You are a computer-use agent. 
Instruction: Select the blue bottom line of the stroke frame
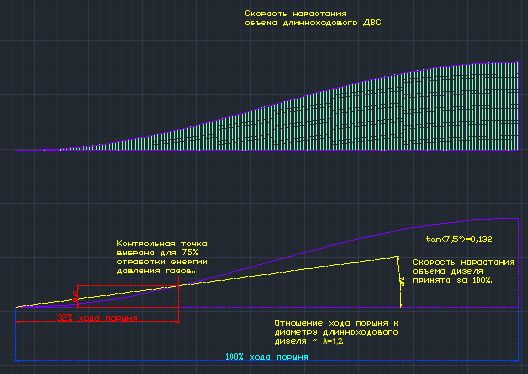267,361
